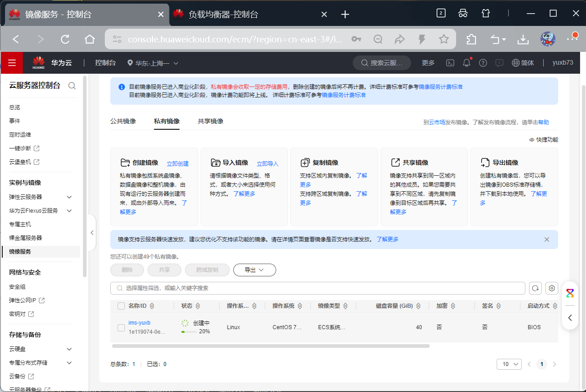Bookmark this page with star icon
This screenshot has width=586, height=392.
pyautogui.click(x=444, y=39)
